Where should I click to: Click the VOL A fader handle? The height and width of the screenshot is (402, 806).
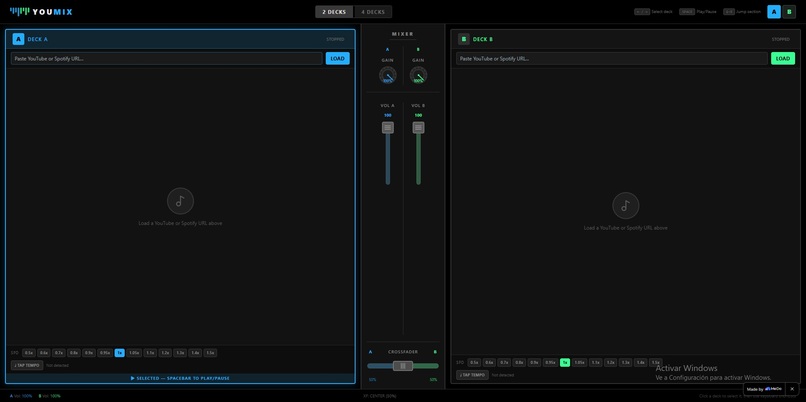388,127
